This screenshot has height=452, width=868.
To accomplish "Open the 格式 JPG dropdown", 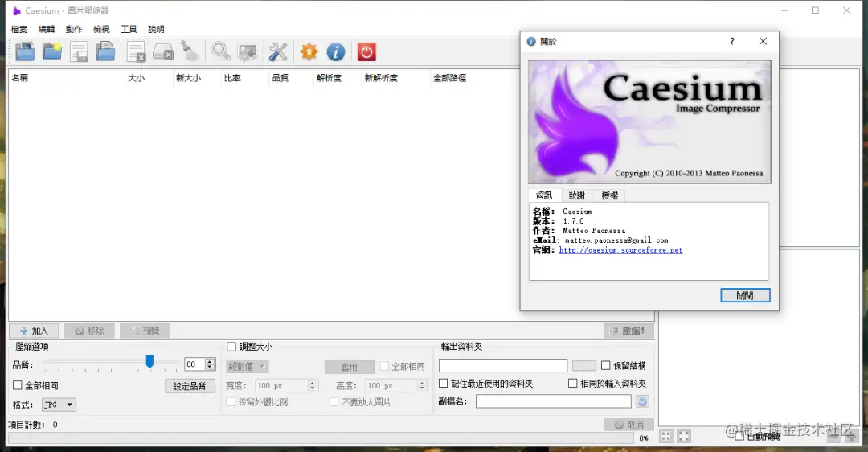I will click(x=59, y=405).
